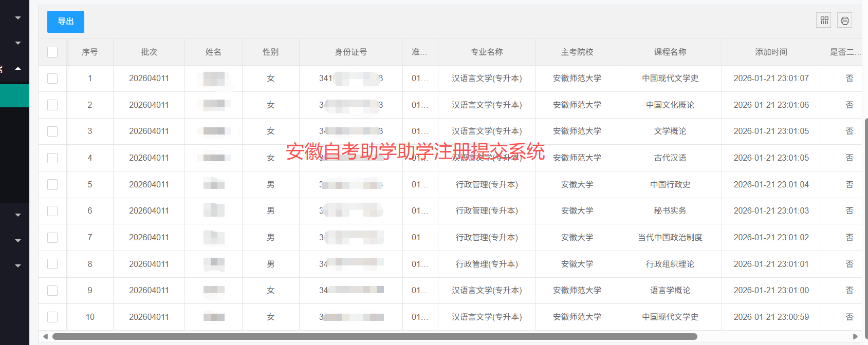Check the checkbox for row 7
868x345 pixels.
[x=52, y=238]
